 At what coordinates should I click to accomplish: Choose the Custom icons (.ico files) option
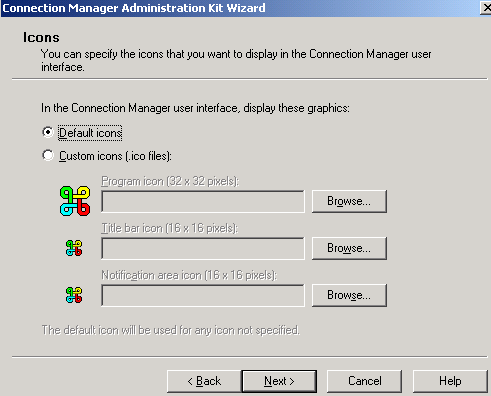(48, 155)
